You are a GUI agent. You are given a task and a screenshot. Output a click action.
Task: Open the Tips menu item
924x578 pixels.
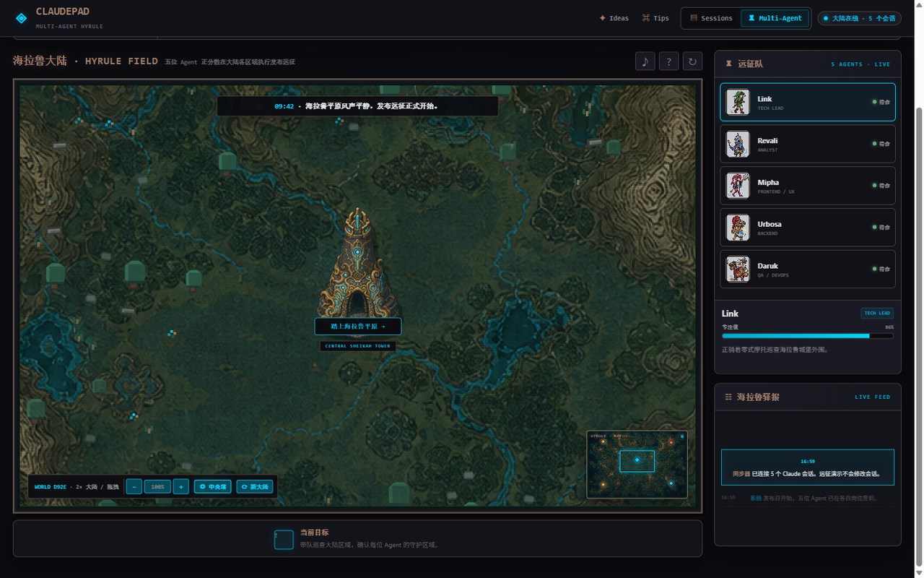click(655, 18)
